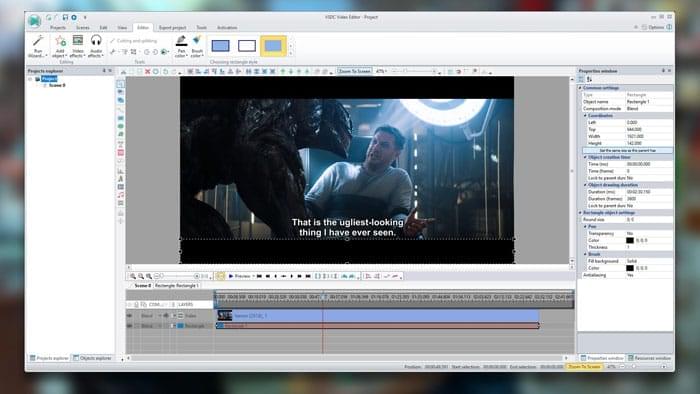Open the Run Wizard tool
This screenshot has height=394, width=700.
[38, 46]
